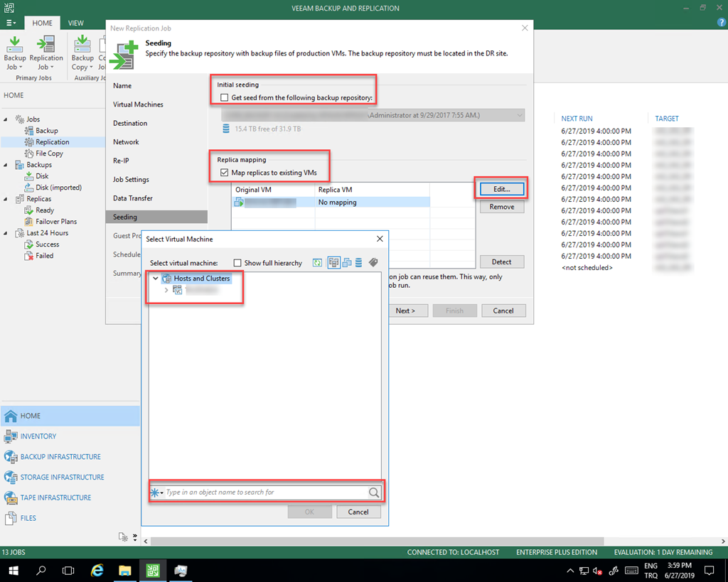Image resolution: width=728 pixels, height=582 pixels.
Task: Click the Detect button
Action: pos(501,262)
